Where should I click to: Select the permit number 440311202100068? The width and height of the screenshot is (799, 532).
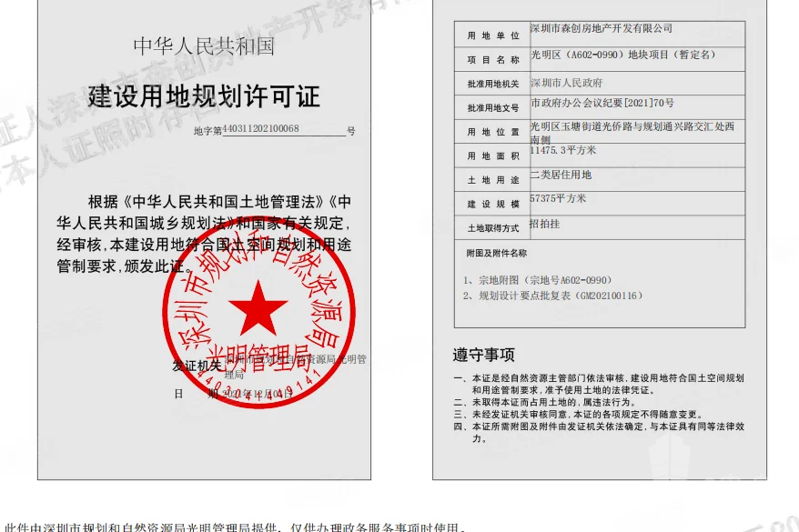[x=260, y=128]
